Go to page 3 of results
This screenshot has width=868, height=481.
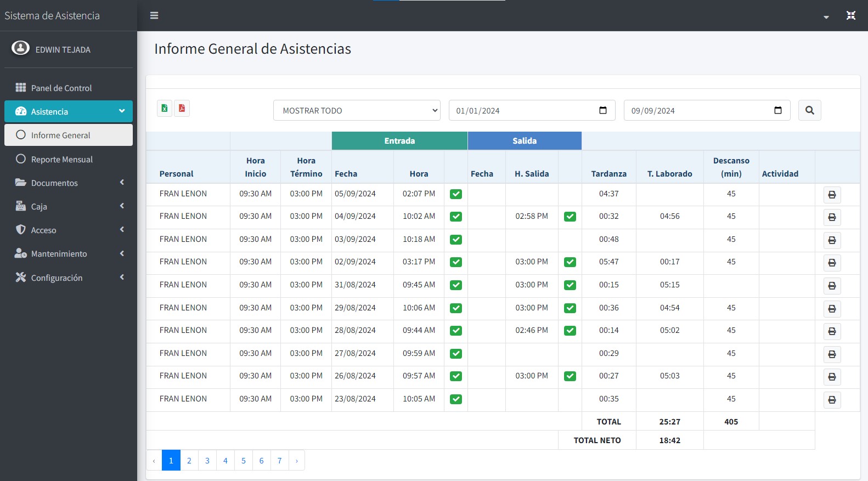click(x=207, y=461)
